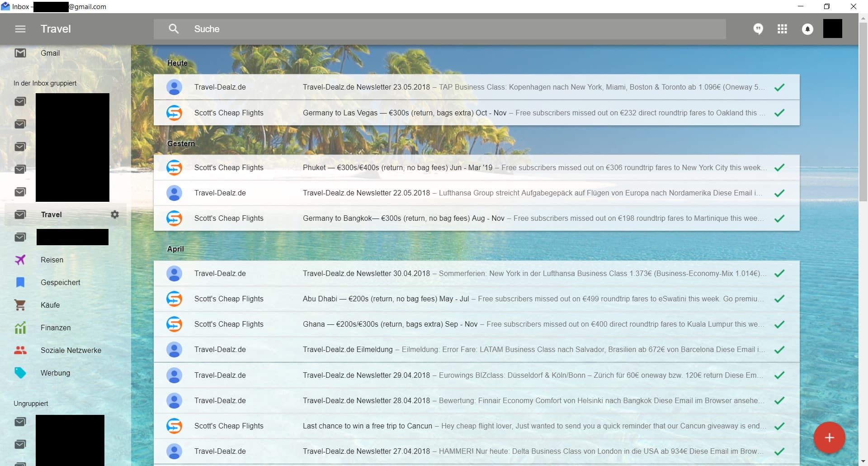Screen dimensions: 868x466
Task: Click the Reisen airplane icon
Action: coord(20,260)
